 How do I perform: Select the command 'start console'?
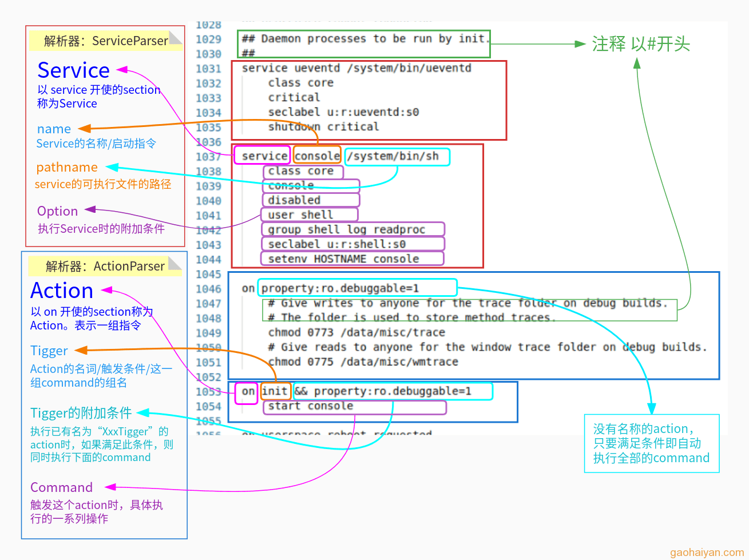311,406
